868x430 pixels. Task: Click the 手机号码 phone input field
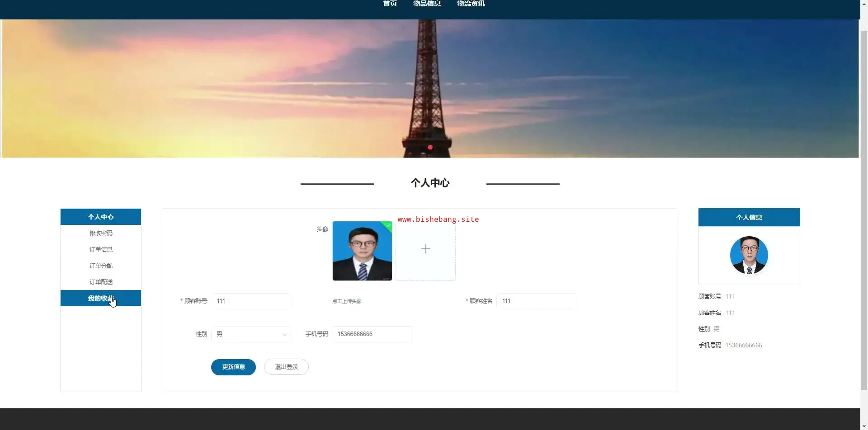372,334
